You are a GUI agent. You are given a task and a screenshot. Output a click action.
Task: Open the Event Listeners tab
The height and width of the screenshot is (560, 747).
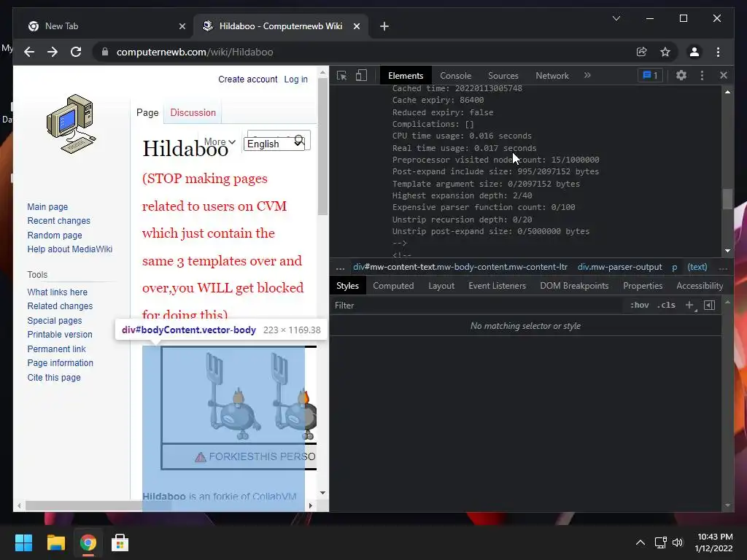pyautogui.click(x=497, y=286)
